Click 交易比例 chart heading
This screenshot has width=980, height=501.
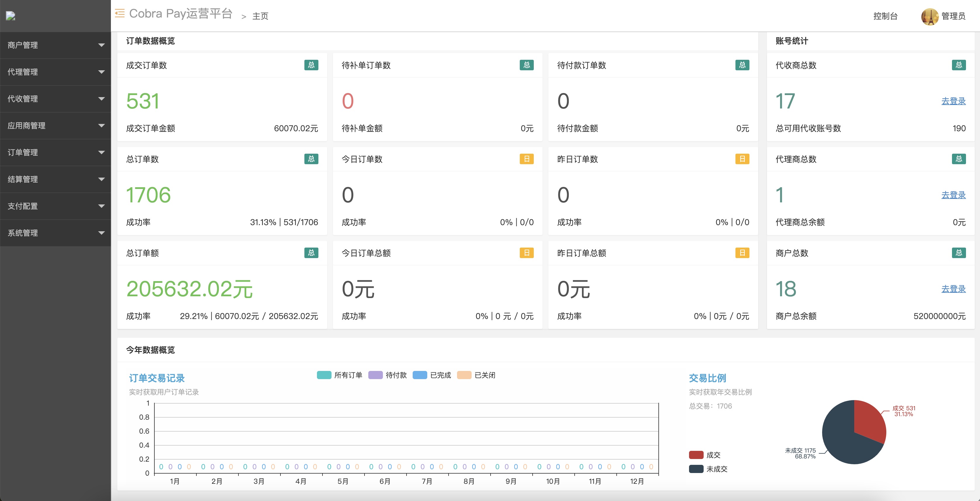coord(708,378)
